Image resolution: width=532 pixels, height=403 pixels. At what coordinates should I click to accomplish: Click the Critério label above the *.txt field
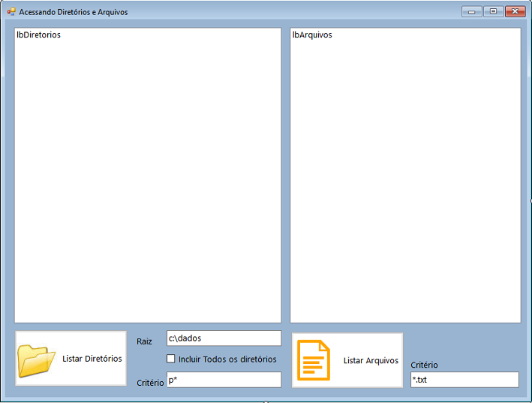click(x=424, y=365)
